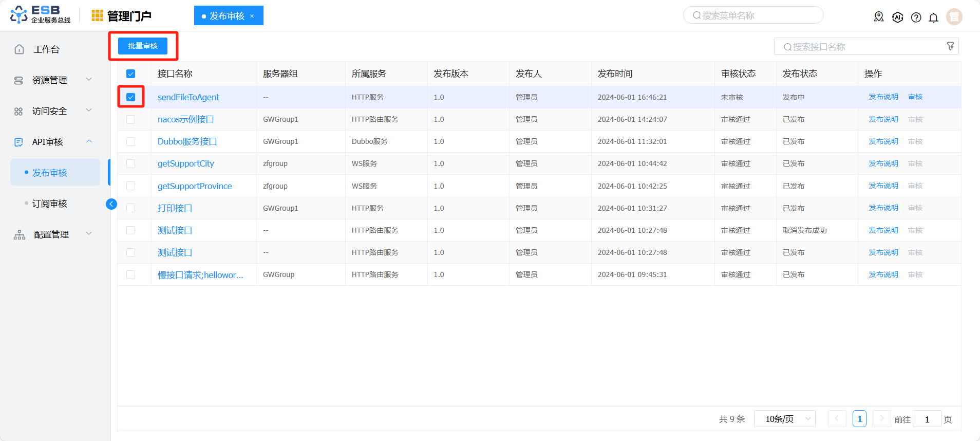
Task: Uncheck the sendFileToAgent row checkbox
Action: click(x=131, y=97)
